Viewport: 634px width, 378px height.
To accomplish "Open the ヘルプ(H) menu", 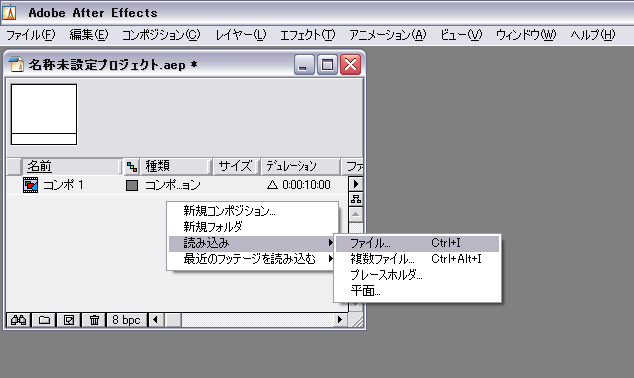I will pyautogui.click(x=593, y=35).
